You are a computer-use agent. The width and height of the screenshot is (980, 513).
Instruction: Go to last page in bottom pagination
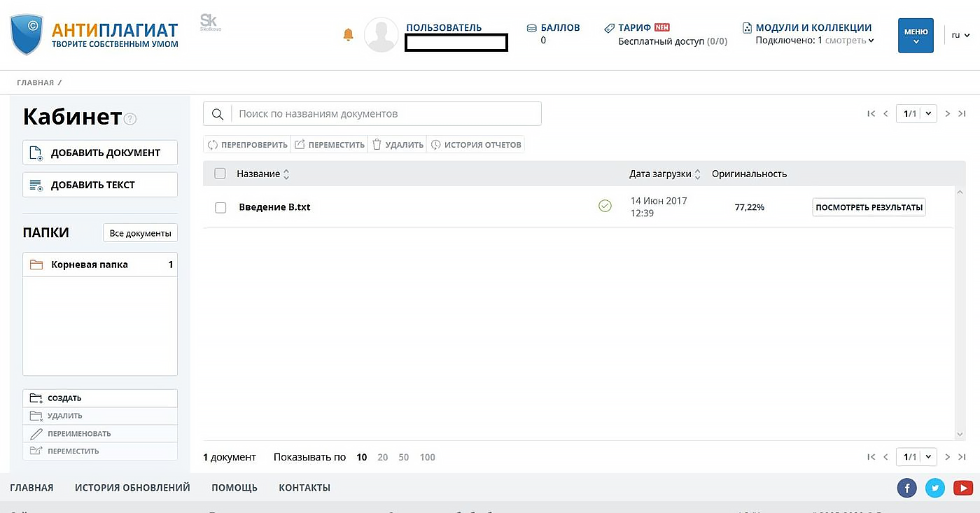(962, 457)
